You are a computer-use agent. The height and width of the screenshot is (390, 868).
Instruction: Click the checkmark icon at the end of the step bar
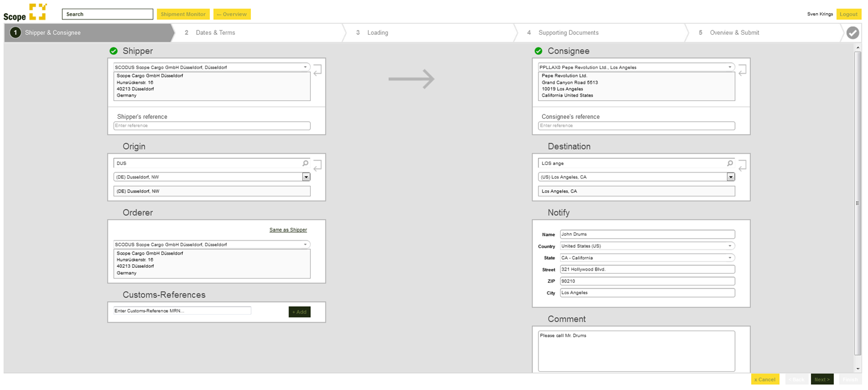tap(852, 33)
